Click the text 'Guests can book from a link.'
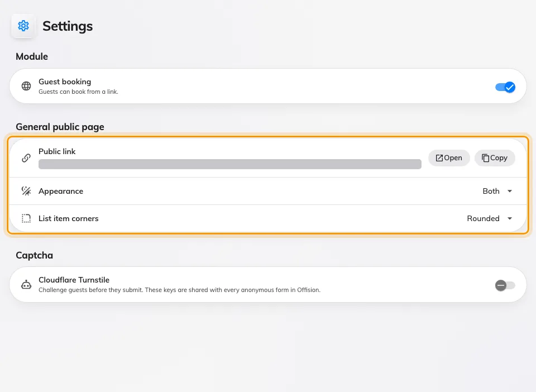 [78, 92]
